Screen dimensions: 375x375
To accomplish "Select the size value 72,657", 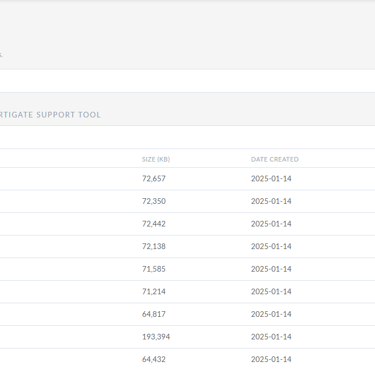I will pos(154,179).
